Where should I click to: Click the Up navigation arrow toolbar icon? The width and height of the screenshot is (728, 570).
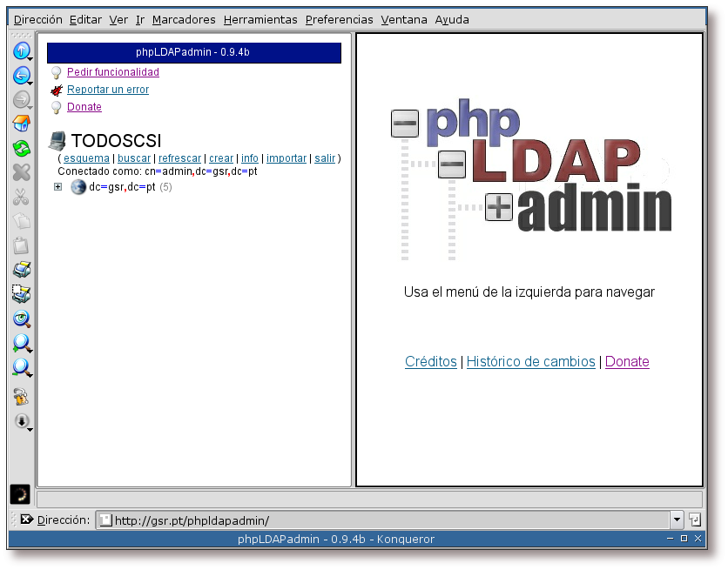(x=21, y=51)
